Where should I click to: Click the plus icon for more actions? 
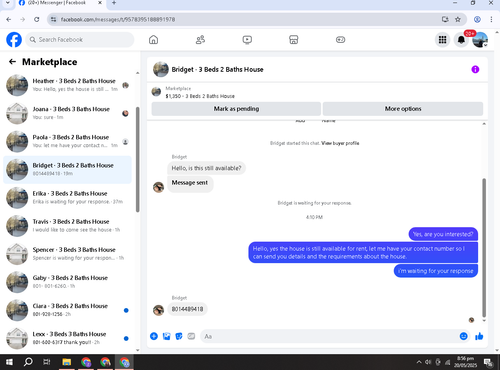tap(154, 336)
